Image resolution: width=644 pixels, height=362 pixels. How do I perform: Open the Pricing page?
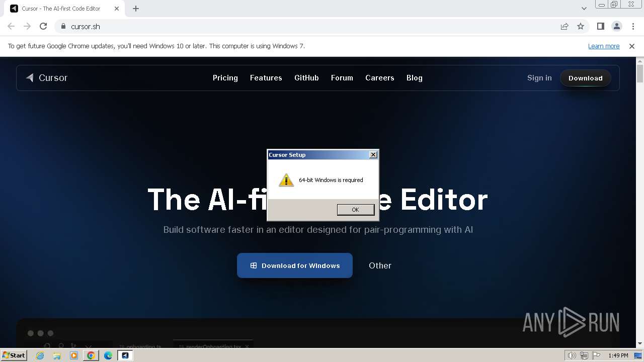[x=225, y=78]
